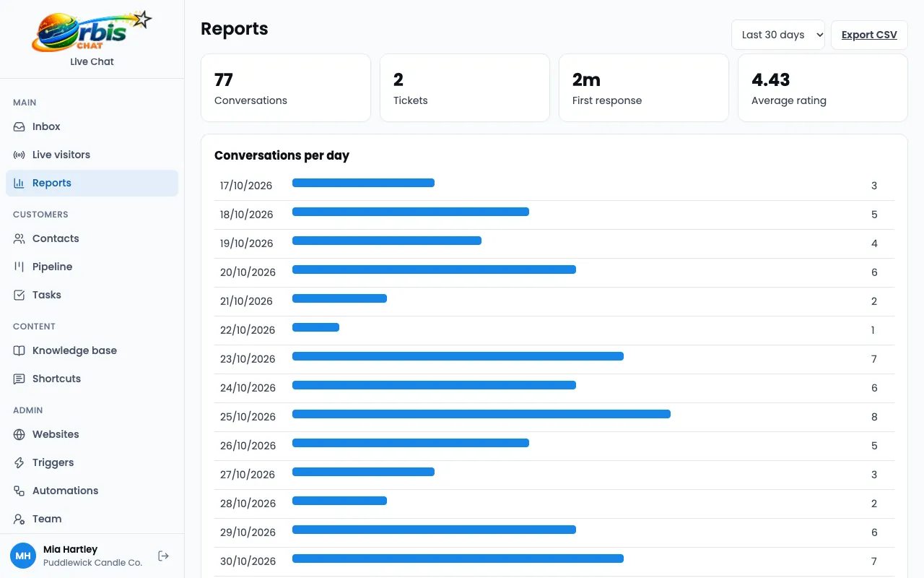924x578 pixels.
Task: Open Tasks from sidebar
Action: click(x=92, y=295)
